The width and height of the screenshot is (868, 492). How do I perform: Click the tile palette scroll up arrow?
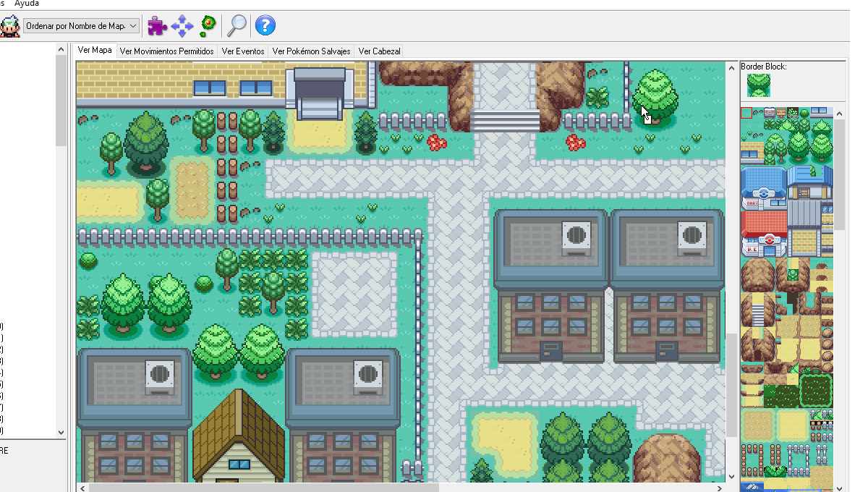click(840, 113)
